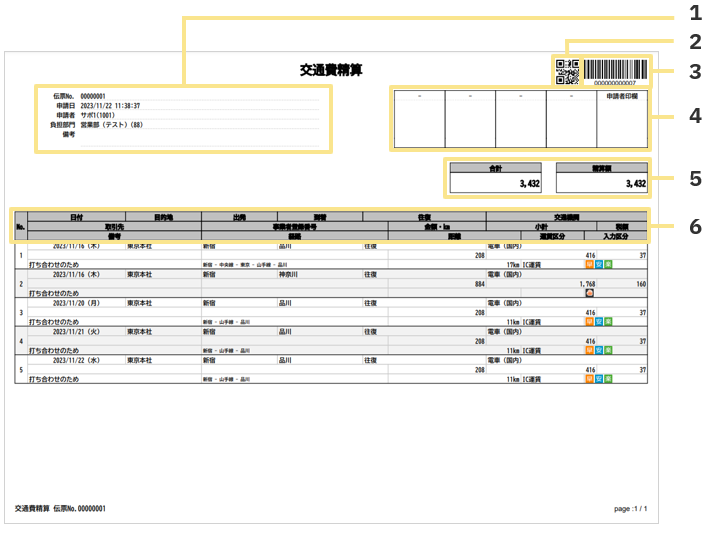Select the 神奈川 arrival cell in row 2
Image resolution: width=711 pixels, height=537 pixels.
coord(290,273)
